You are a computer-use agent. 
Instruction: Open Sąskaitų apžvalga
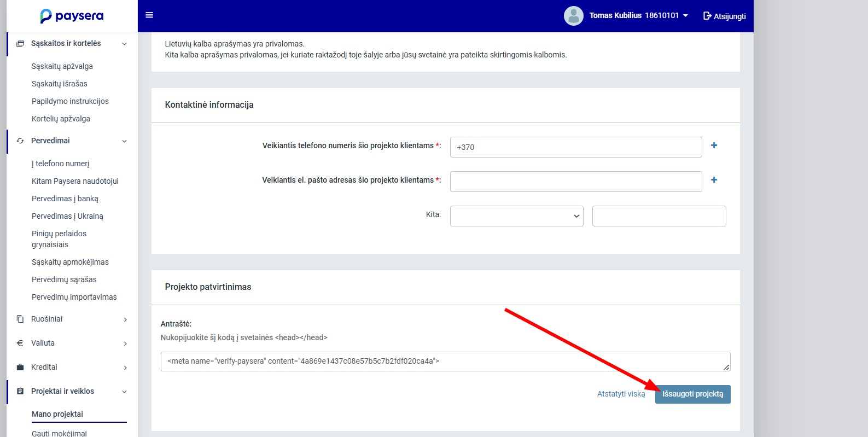[x=62, y=66]
